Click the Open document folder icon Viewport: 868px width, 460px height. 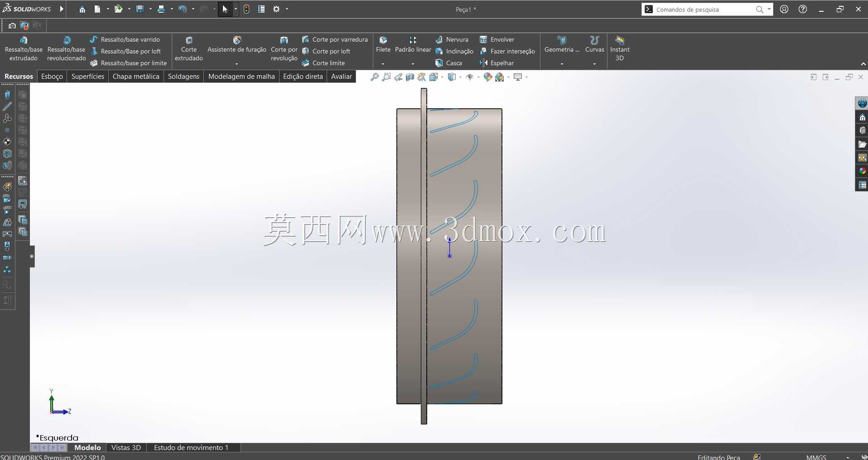pos(119,9)
